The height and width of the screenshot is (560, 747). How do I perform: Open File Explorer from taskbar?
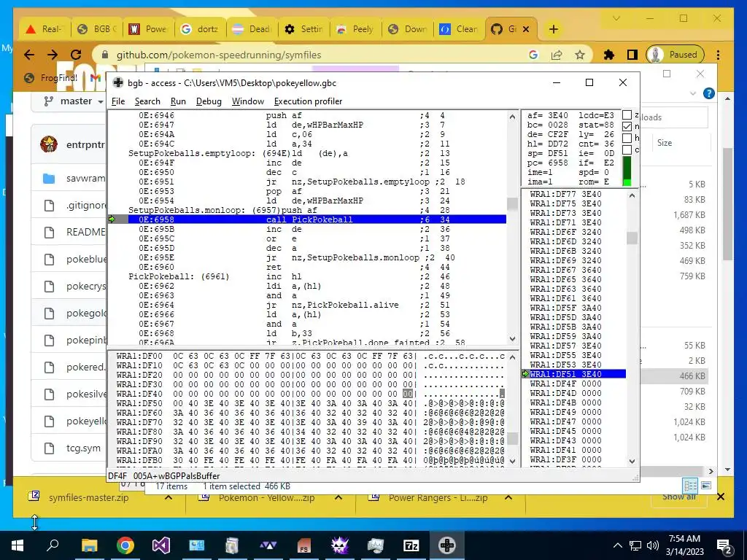tap(89, 545)
